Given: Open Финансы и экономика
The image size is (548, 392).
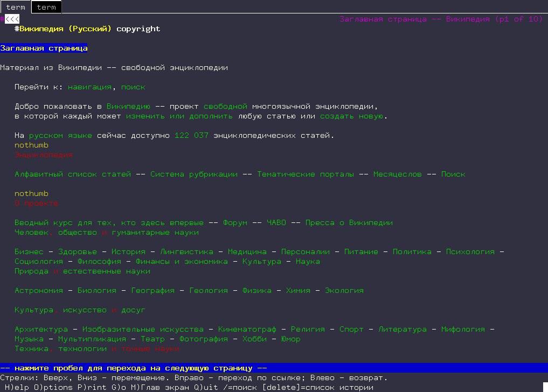Looking at the screenshot, I should [182, 261].
